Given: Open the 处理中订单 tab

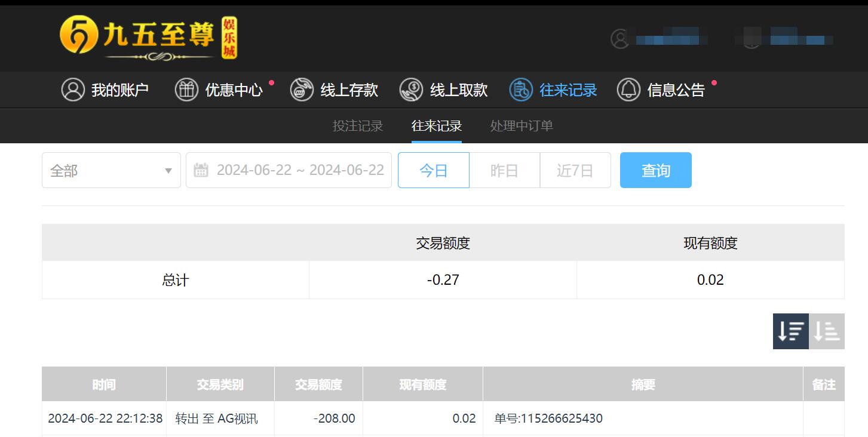Looking at the screenshot, I should point(520,126).
